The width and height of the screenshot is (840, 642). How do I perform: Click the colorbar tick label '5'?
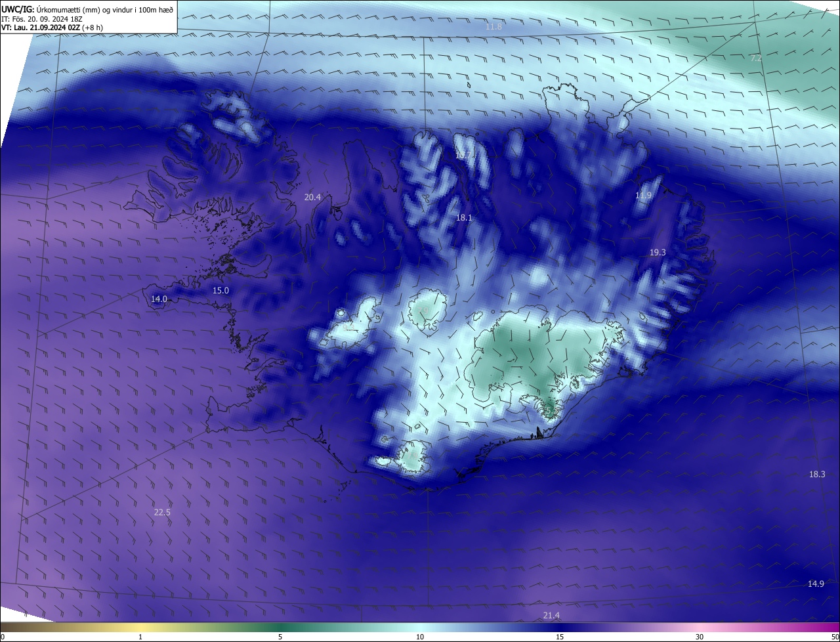point(280,637)
